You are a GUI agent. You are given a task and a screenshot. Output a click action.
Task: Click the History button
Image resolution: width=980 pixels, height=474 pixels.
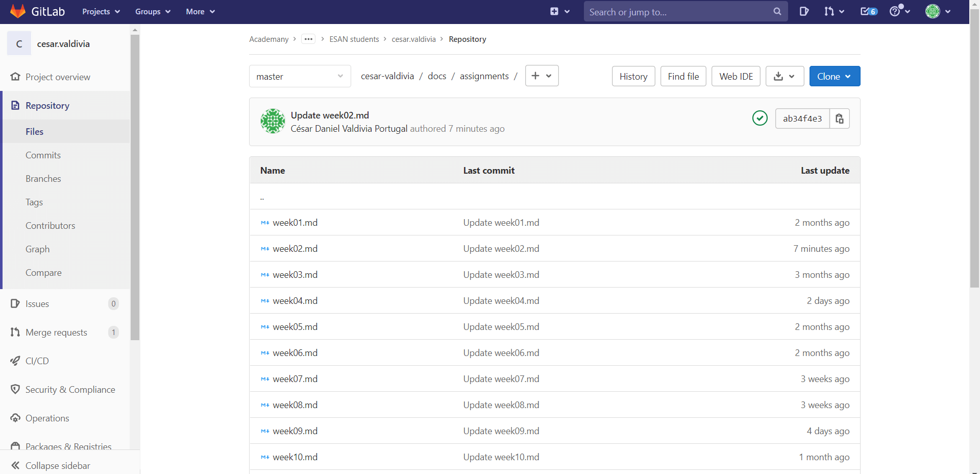(x=633, y=77)
